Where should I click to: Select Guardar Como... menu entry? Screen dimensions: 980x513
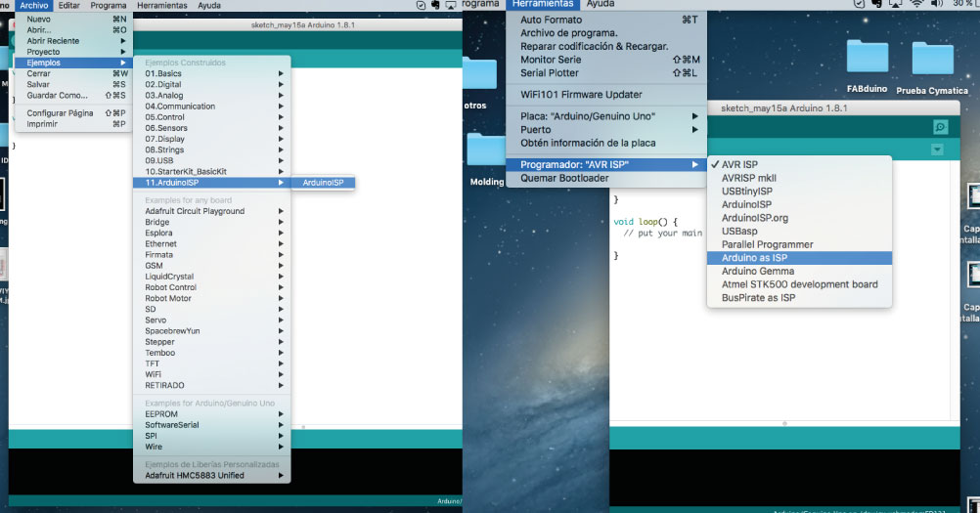[73, 96]
